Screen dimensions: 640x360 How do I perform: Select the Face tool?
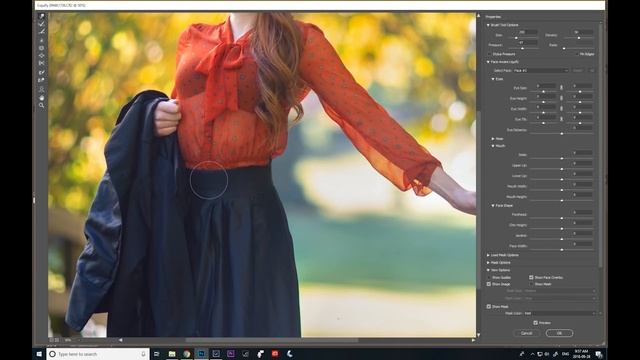coord(41,89)
